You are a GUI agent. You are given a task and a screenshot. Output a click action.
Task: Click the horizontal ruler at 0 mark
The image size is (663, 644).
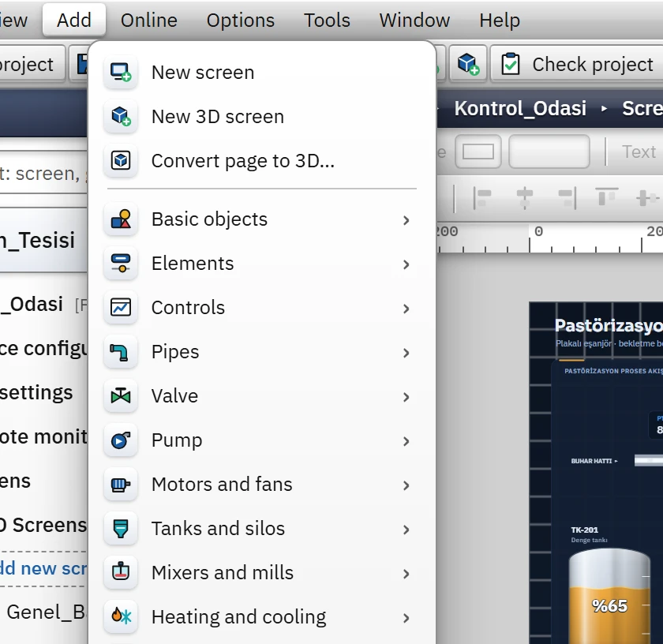pyautogui.click(x=538, y=232)
